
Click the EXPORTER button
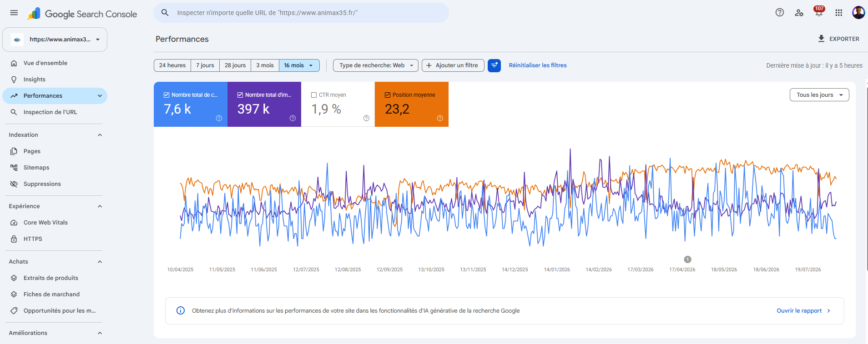pos(838,39)
